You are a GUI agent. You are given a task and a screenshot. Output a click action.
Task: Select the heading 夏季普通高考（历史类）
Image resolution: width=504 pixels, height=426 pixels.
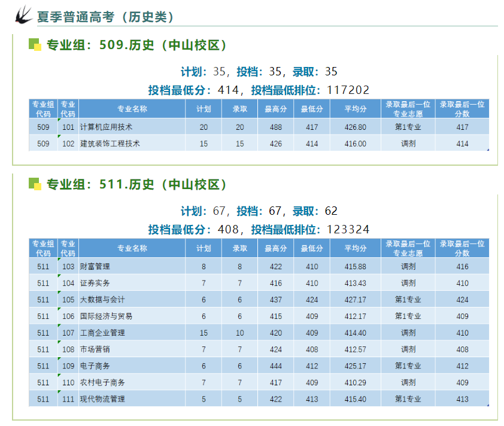[105, 17]
